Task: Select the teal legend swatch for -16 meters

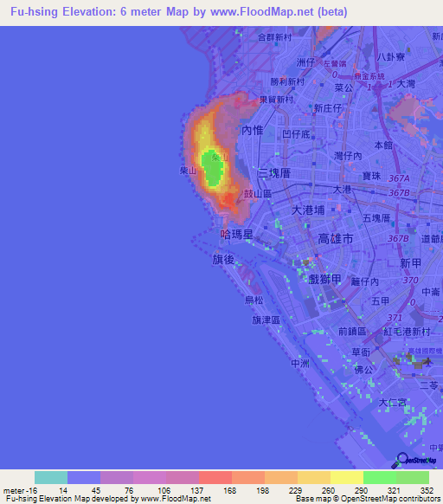Action: [x=51, y=478]
